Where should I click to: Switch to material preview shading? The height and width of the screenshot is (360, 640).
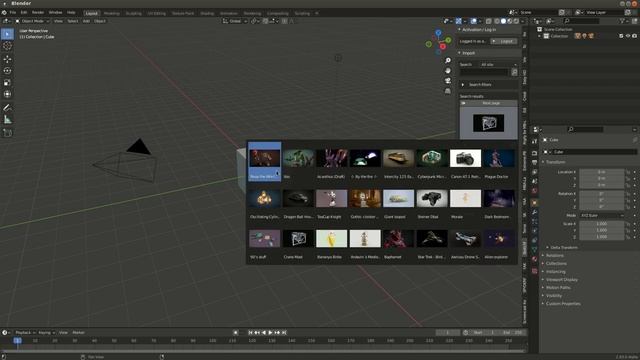pyautogui.click(x=510, y=21)
